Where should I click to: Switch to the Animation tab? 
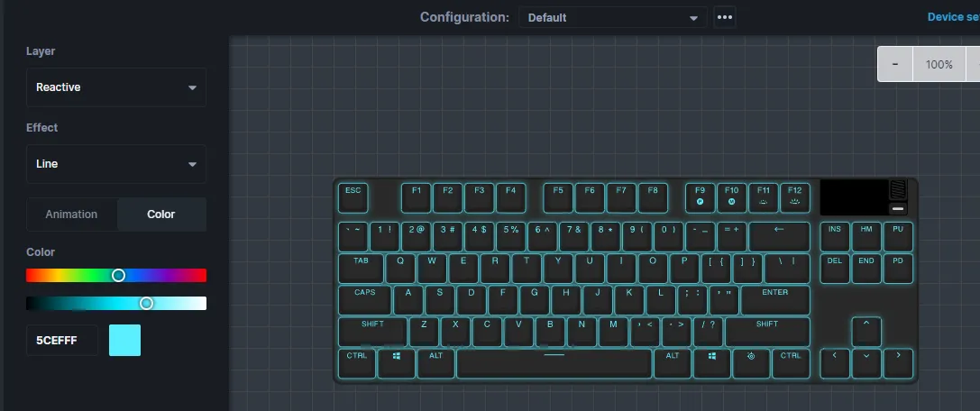71,215
